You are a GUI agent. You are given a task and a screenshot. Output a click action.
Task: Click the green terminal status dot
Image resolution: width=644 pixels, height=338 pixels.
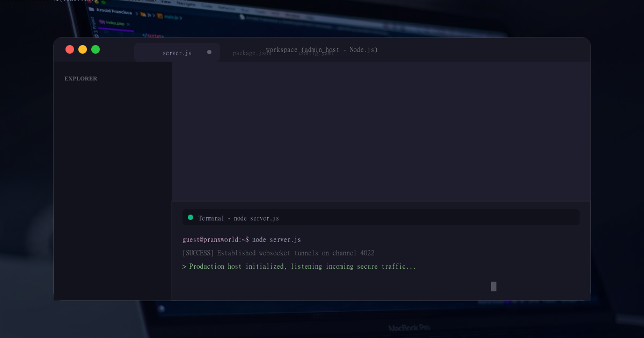191,217
